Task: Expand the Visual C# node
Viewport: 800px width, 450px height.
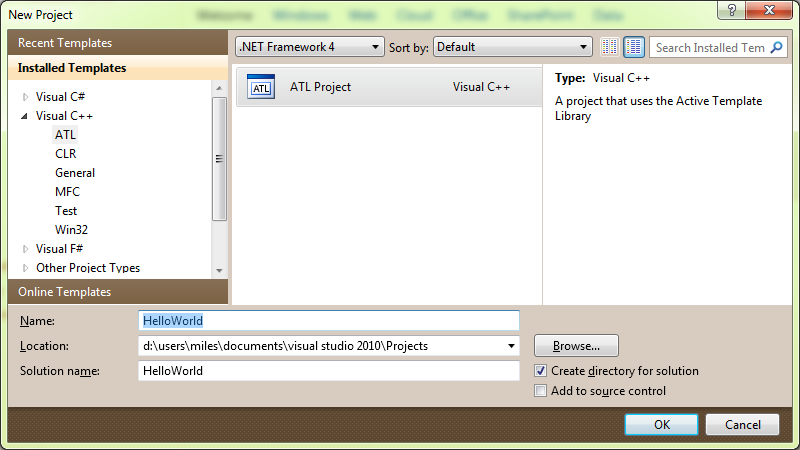Action: pyautogui.click(x=25, y=97)
